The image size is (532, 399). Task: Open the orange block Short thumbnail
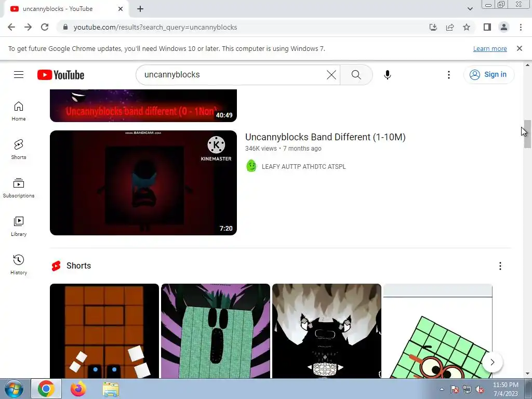(104, 331)
